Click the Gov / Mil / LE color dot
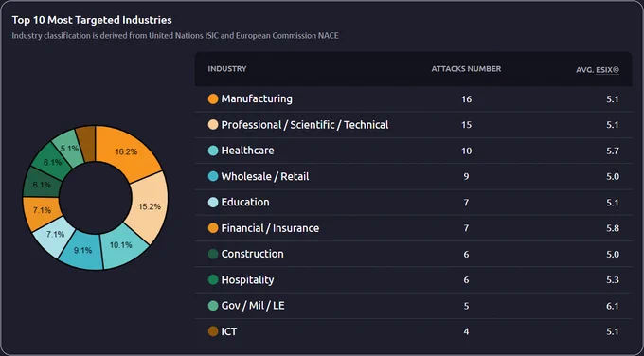The width and height of the screenshot is (644, 356). click(213, 306)
